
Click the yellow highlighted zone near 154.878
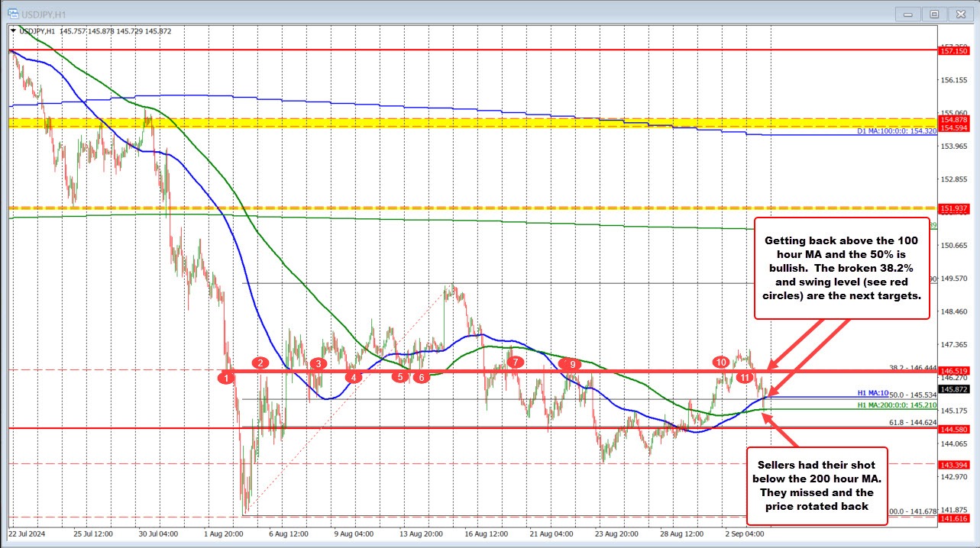pyautogui.click(x=458, y=123)
